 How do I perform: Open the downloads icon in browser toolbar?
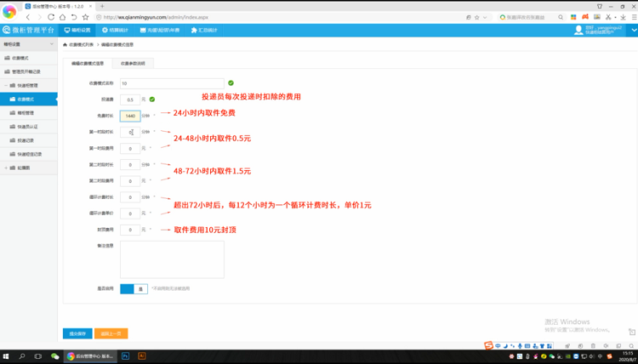(x=624, y=17)
